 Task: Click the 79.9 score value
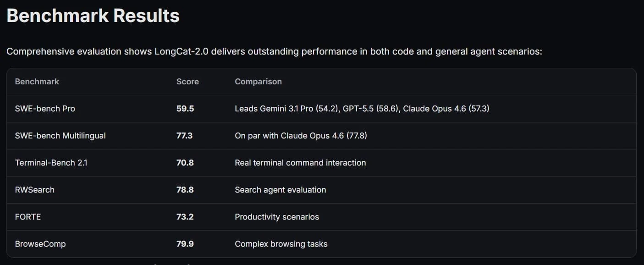185,244
